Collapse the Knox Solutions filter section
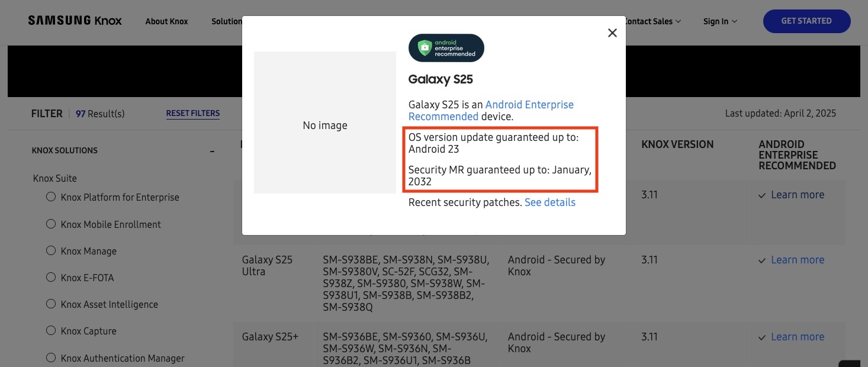 (212, 151)
